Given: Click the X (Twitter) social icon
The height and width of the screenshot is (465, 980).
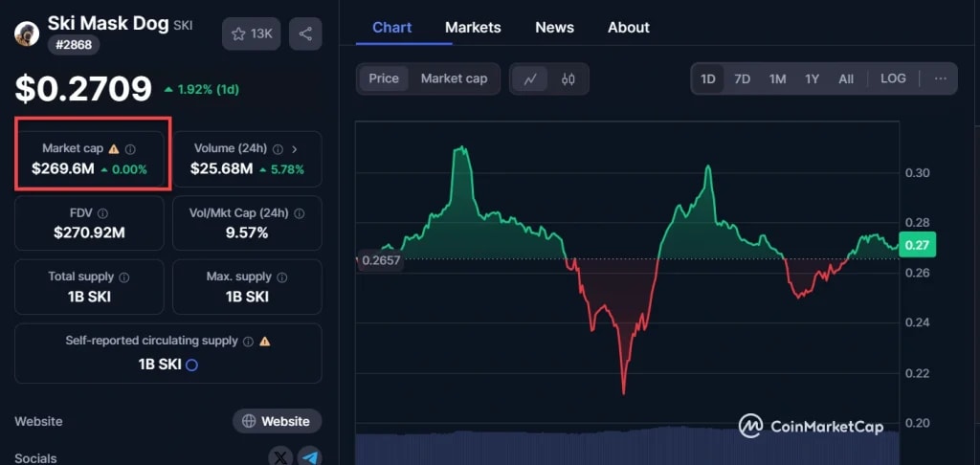Looking at the screenshot, I should [x=279, y=457].
